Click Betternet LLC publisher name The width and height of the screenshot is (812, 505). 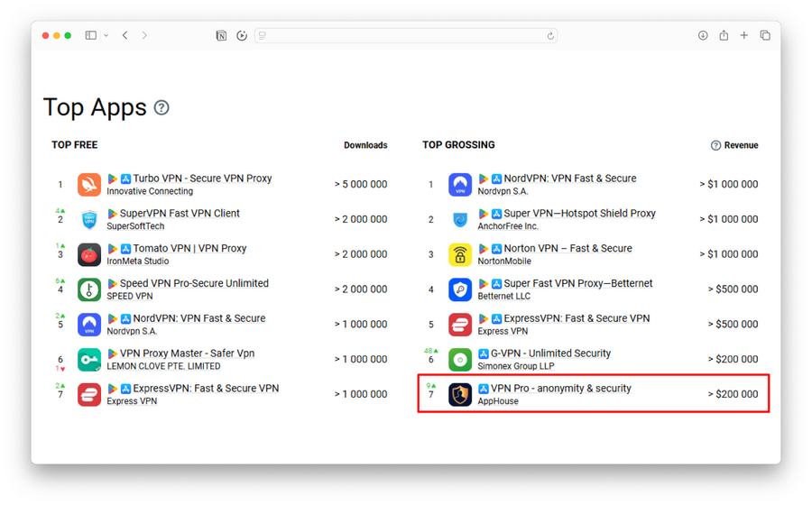tap(503, 297)
